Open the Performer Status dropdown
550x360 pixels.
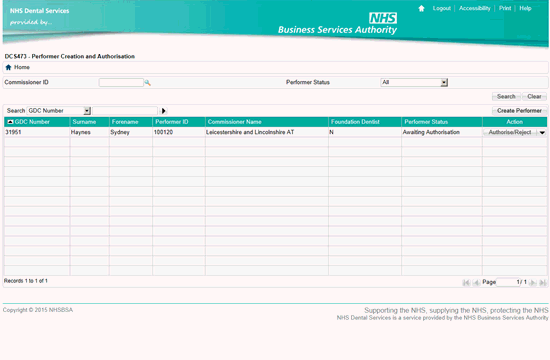tap(444, 82)
